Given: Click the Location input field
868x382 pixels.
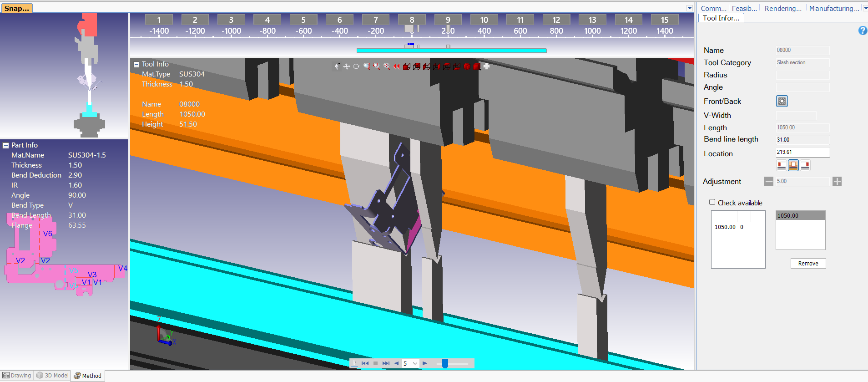Looking at the screenshot, I should (802, 152).
